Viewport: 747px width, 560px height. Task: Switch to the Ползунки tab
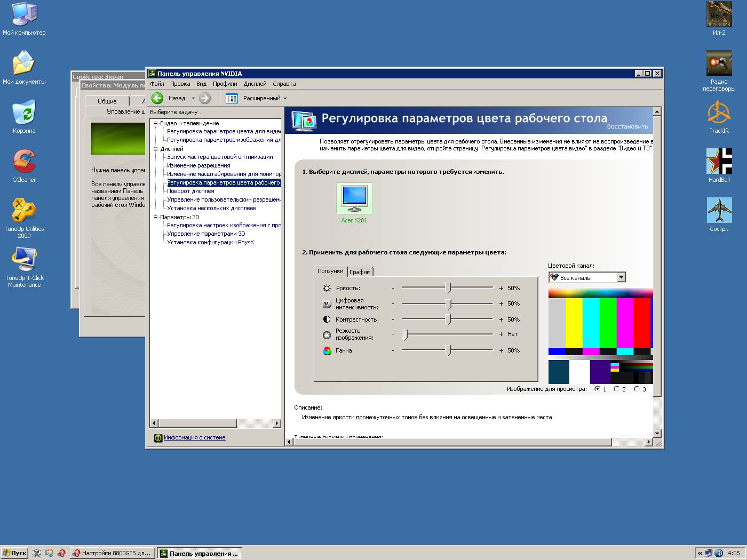[330, 271]
